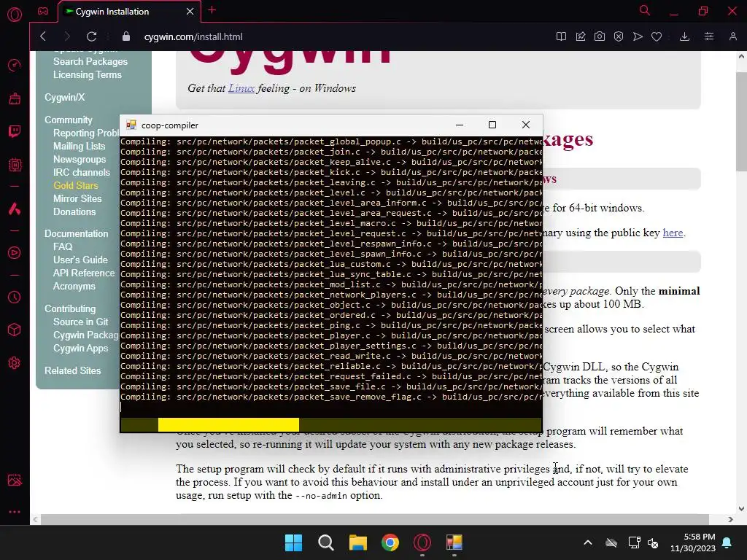747x560 pixels.
Task: Open Extensions cube icon in sidebar
Action: [x=15, y=330]
